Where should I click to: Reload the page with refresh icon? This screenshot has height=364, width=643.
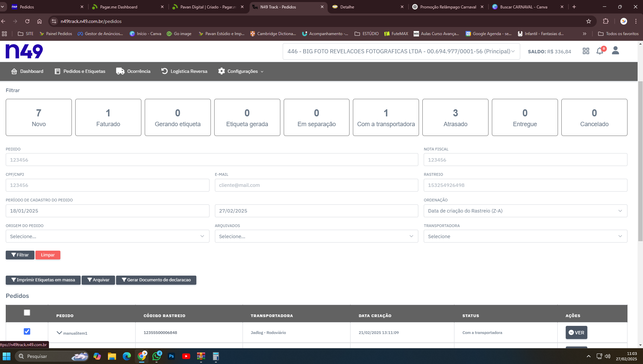(27, 21)
